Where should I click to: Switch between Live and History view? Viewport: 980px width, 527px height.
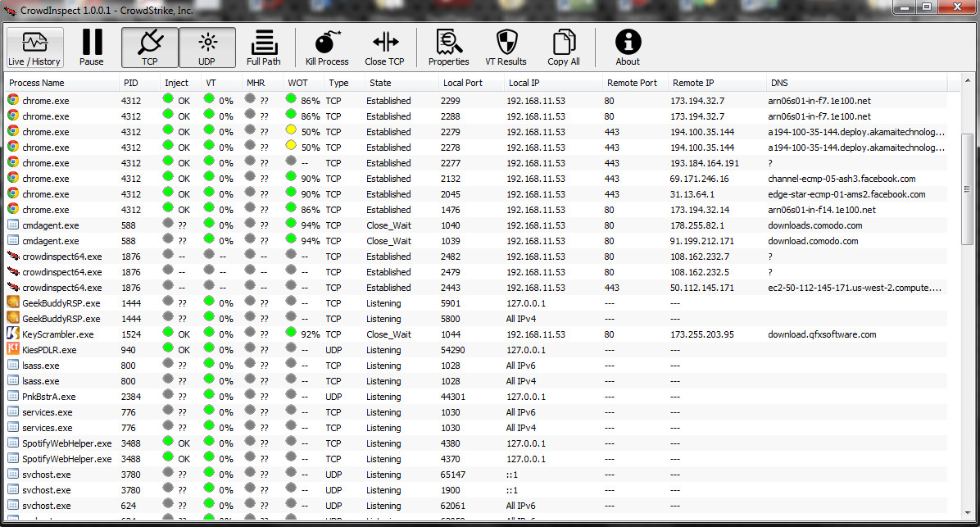point(35,48)
